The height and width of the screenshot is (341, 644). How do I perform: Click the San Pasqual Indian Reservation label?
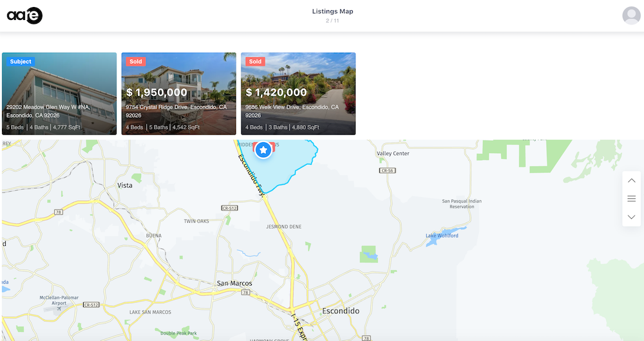coord(462,204)
